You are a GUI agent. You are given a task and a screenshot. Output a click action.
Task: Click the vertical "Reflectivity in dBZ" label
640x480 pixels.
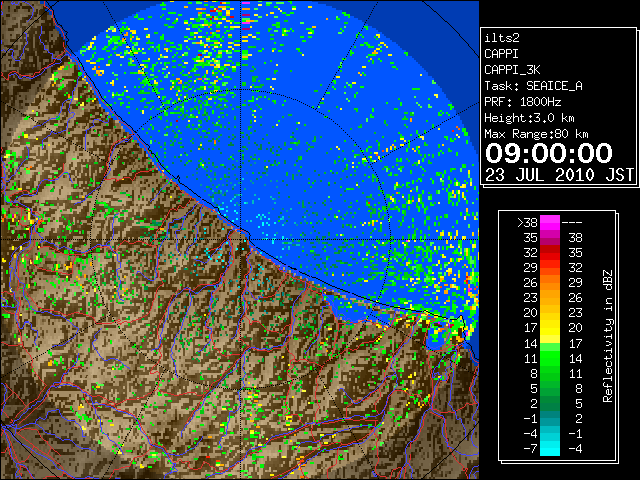pyautogui.click(x=607, y=336)
